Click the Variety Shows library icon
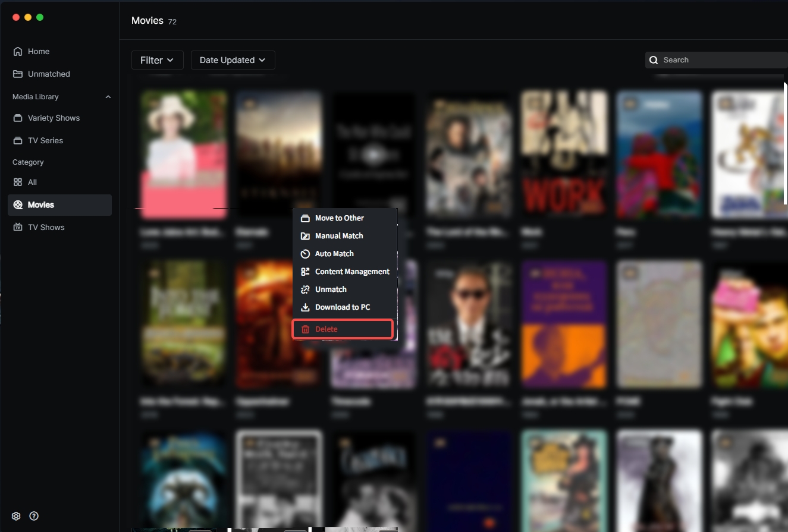 [x=18, y=118]
